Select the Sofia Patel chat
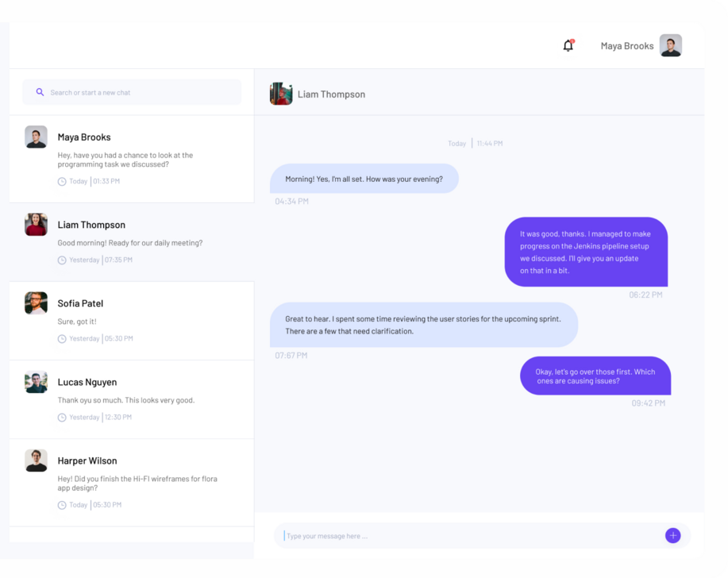 point(132,321)
